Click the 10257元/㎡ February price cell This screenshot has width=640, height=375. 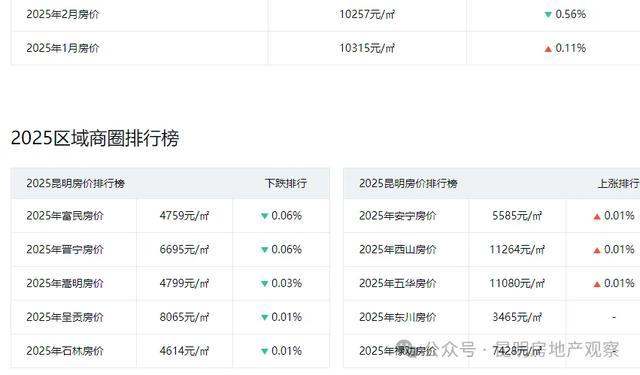(367, 14)
